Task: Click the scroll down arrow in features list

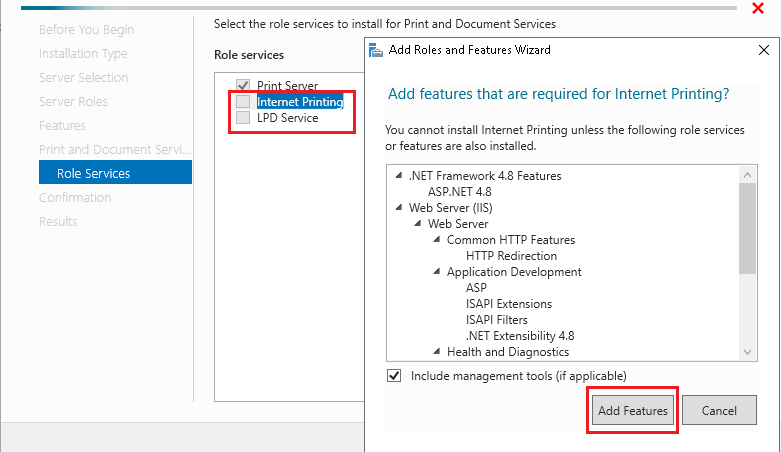Action: click(x=747, y=352)
